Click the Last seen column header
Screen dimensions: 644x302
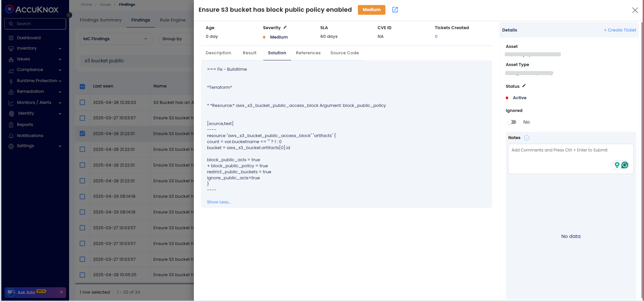[103, 86]
